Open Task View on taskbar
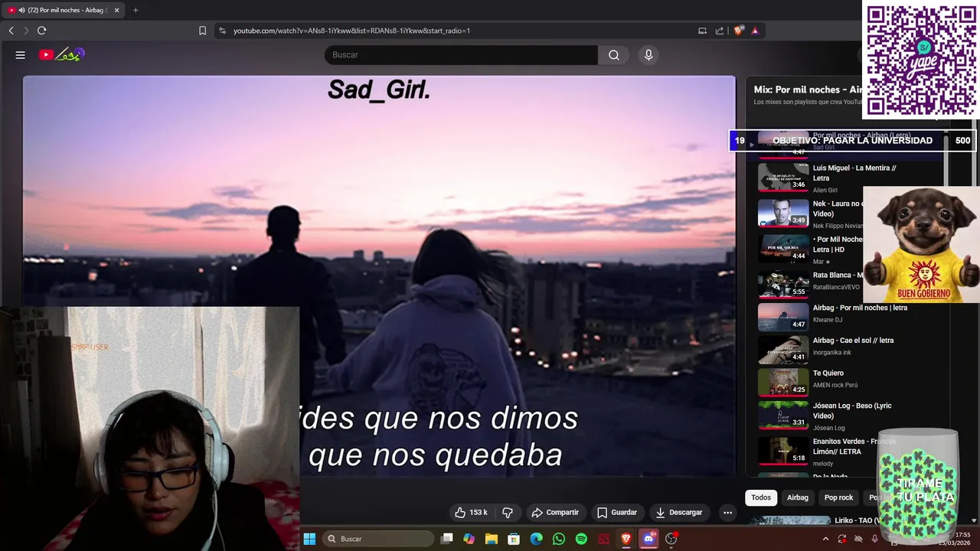980x551 pixels. (447, 539)
